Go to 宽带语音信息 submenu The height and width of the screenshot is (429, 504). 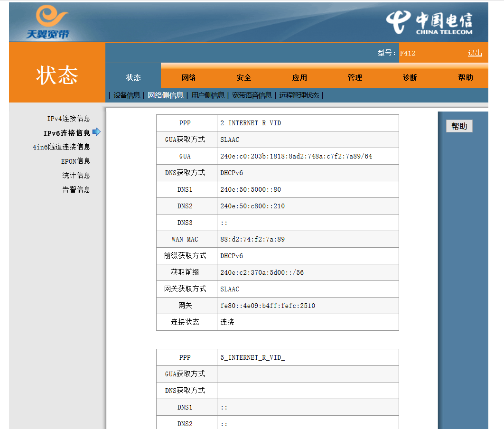[252, 95]
